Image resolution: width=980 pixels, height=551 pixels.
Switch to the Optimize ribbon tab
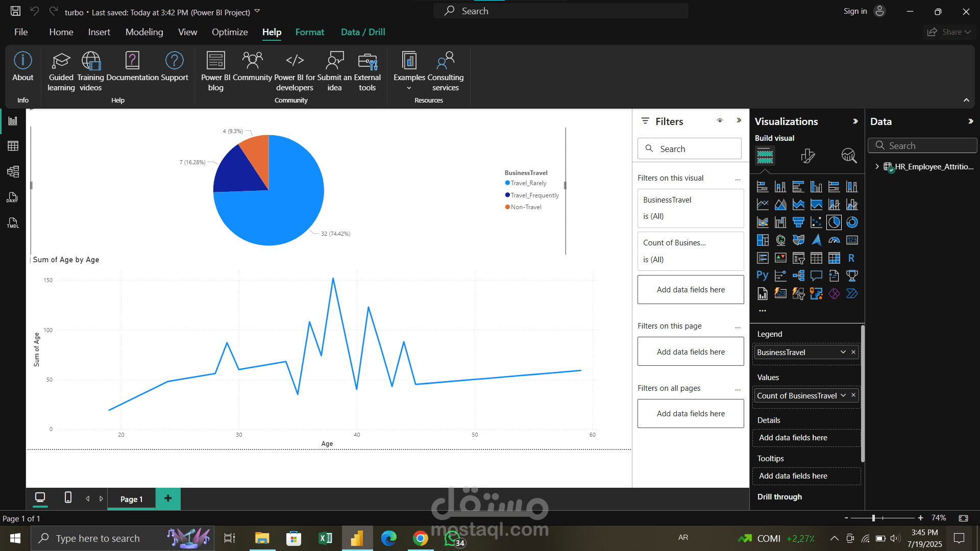[x=230, y=32]
